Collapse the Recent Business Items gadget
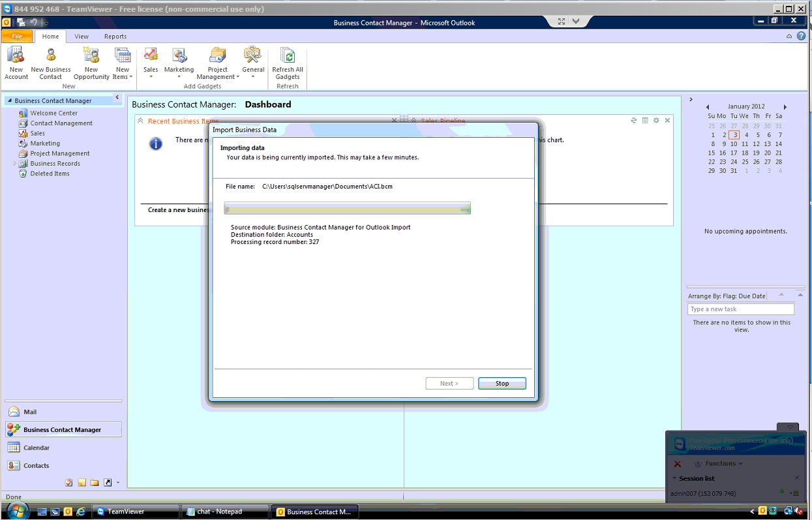Viewport: 812px width, 520px height. [x=140, y=121]
